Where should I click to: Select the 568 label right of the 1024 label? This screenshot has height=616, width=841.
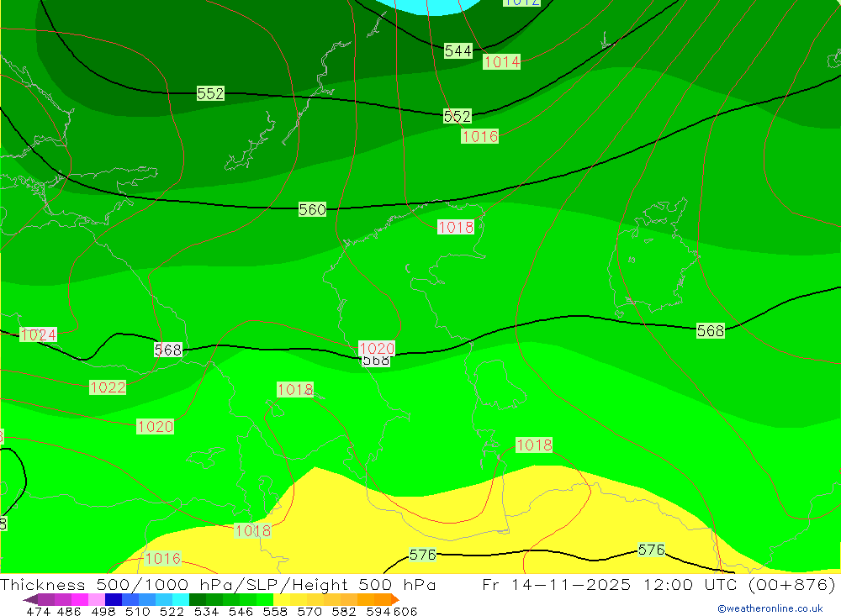168,350
